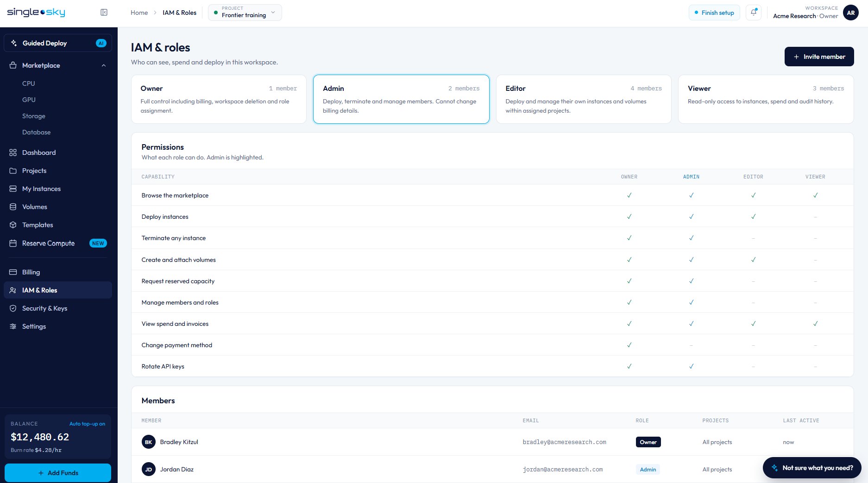Click the Templates cube icon
The image size is (868, 483).
point(13,225)
